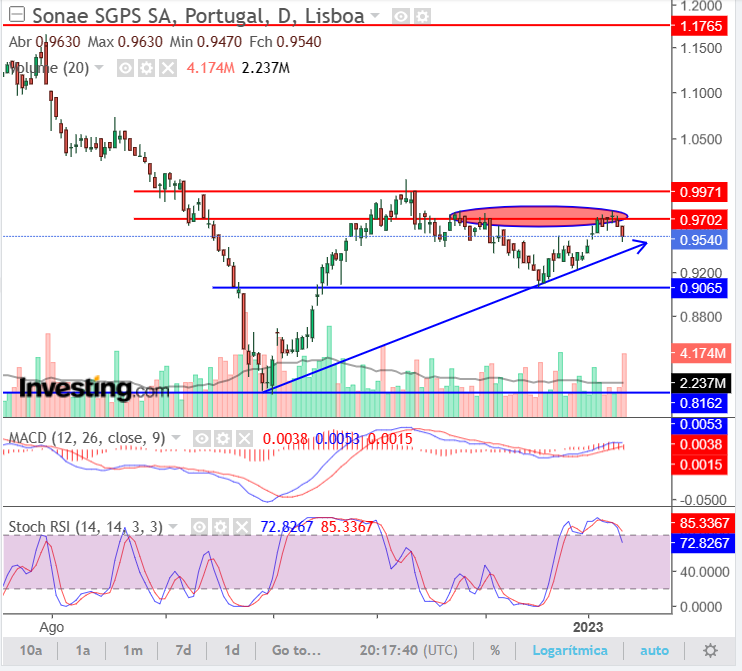Select the 1m time range
Viewport: 742px width, 671px height.
[133, 650]
